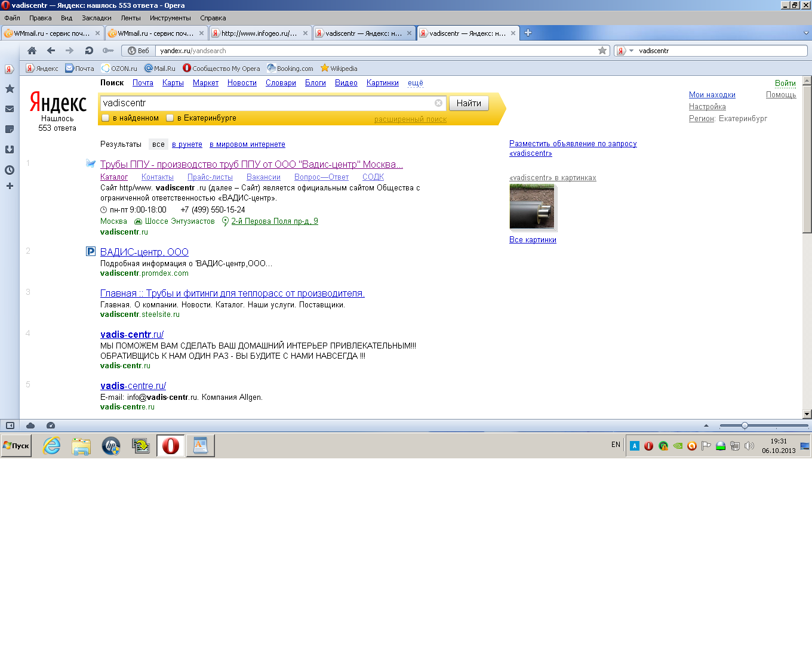Viewport: 812px width, 672px height.
Task: Toggle the panel button in status bar
Action: [x=10, y=426]
